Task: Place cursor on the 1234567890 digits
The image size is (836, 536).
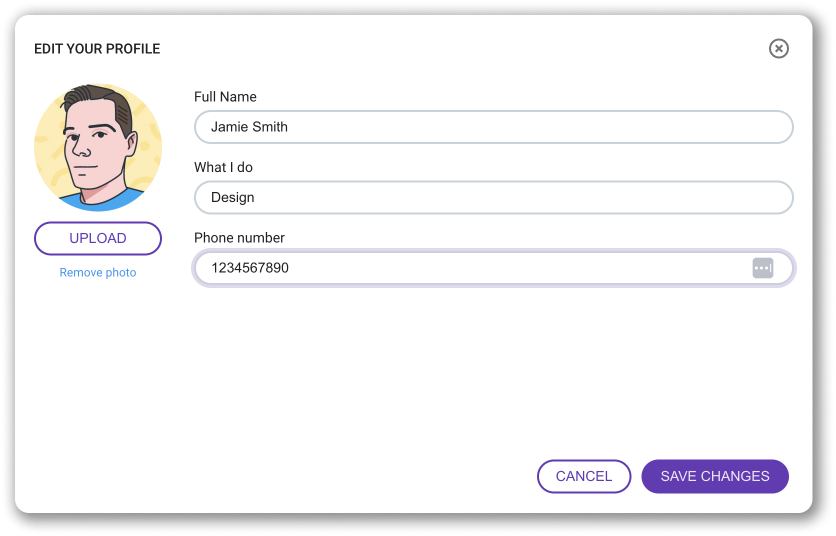Action: [x=250, y=268]
